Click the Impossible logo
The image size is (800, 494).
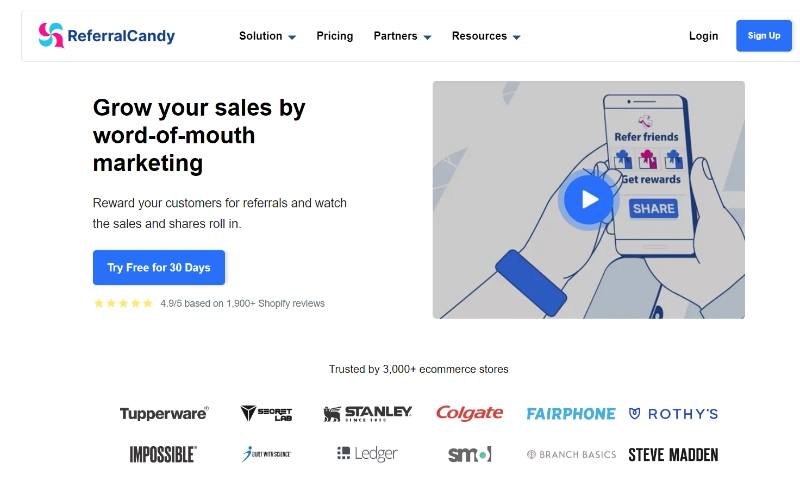click(x=163, y=454)
